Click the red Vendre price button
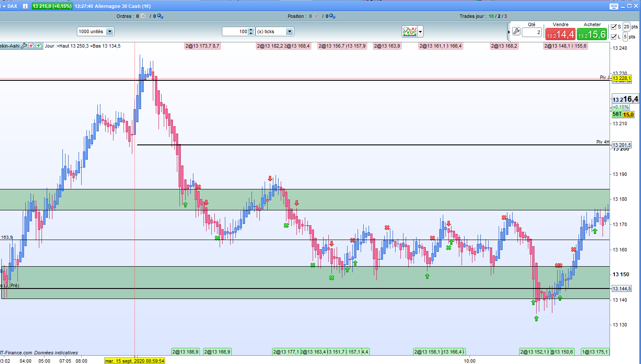The width and height of the screenshot is (641, 364). (x=560, y=34)
